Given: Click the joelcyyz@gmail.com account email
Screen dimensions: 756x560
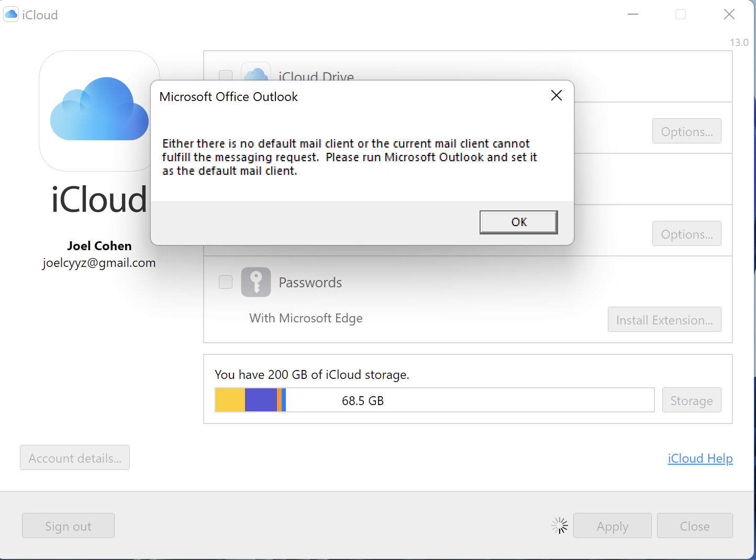Looking at the screenshot, I should pyautogui.click(x=99, y=263).
